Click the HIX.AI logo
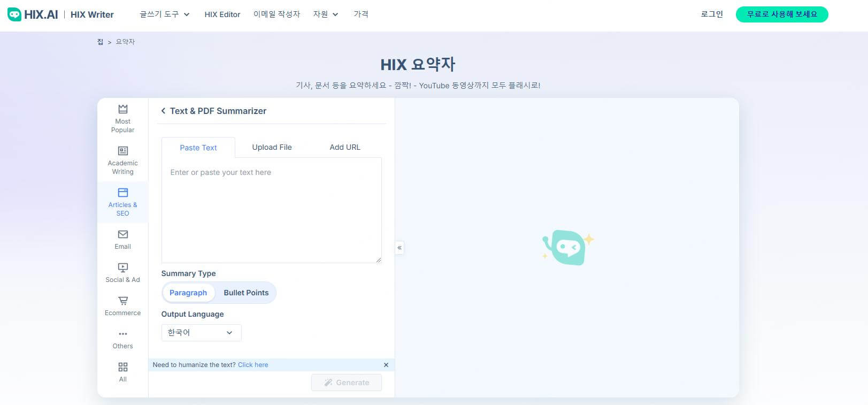868x405 pixels. click(33, 14)
